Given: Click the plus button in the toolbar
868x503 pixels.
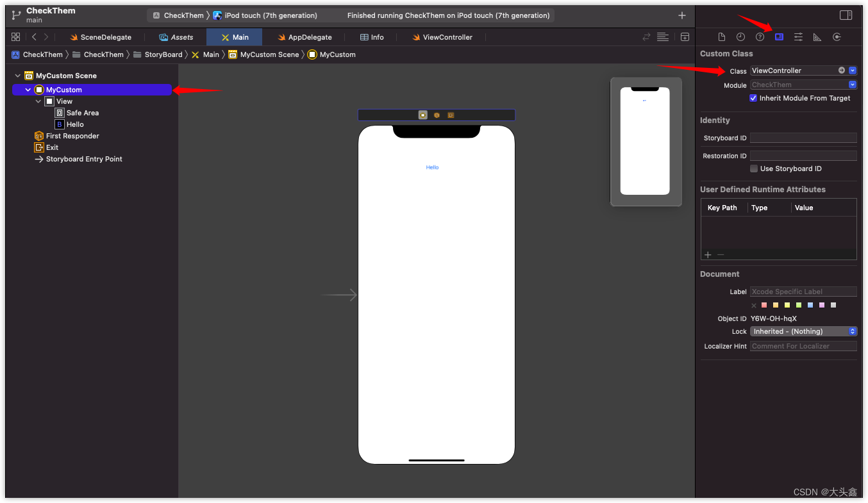Looking at the screenshot, I should (x=682, y=15).
